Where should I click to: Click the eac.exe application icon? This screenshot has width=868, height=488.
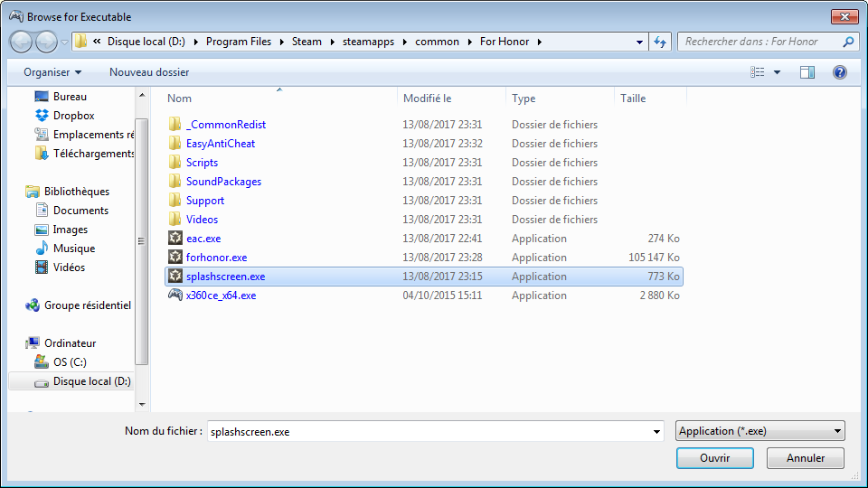pyautogui.click(x=175, y=238)
